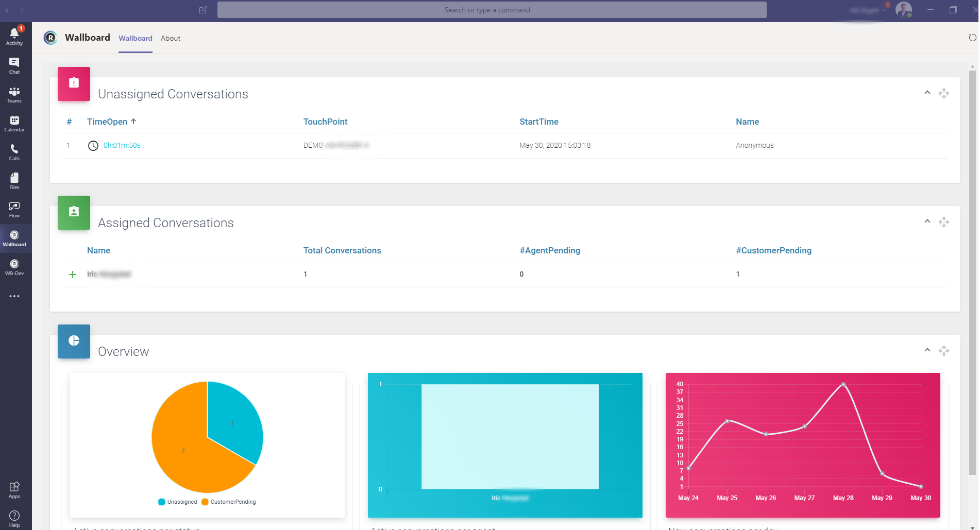Screen dimensions: 980x530
Task: Select the Wallboard tab
Action: [135, 38]
